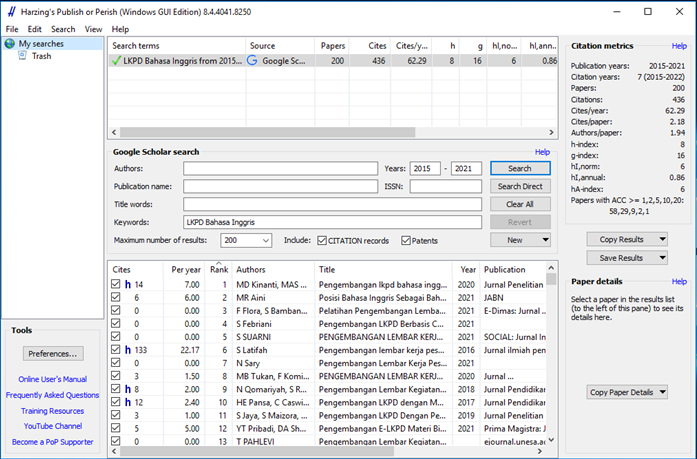
Task: Open the Preferences button
Action: [53, 354]
